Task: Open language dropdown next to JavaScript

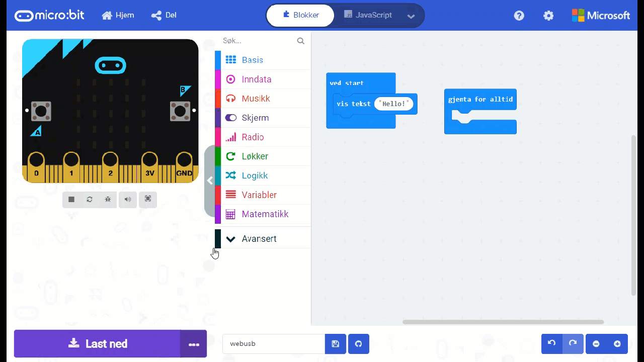Action: click(x=411, y=16)
